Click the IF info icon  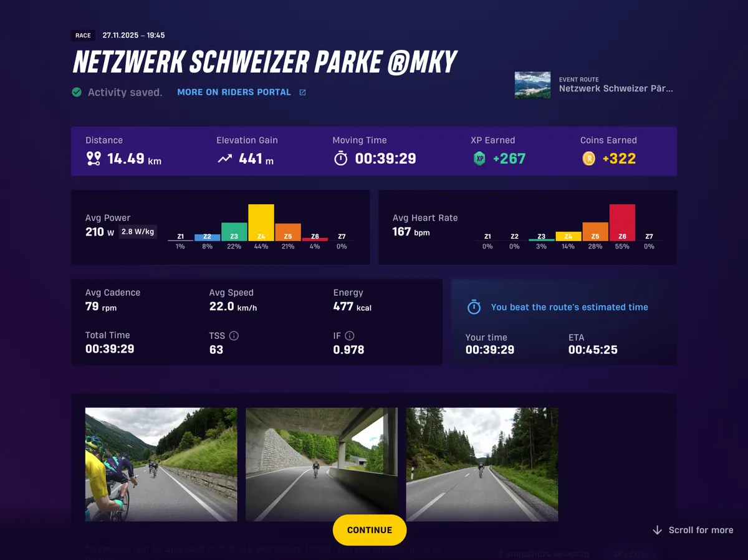tap(350, 336)
